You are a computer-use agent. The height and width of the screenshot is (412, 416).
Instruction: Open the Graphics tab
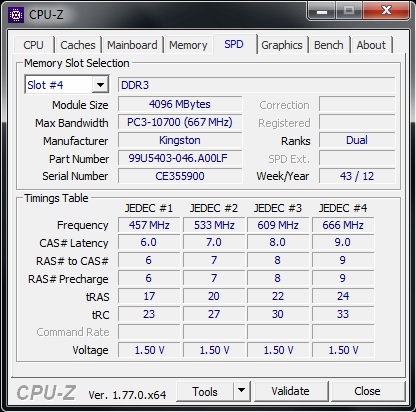pos(282,45)
